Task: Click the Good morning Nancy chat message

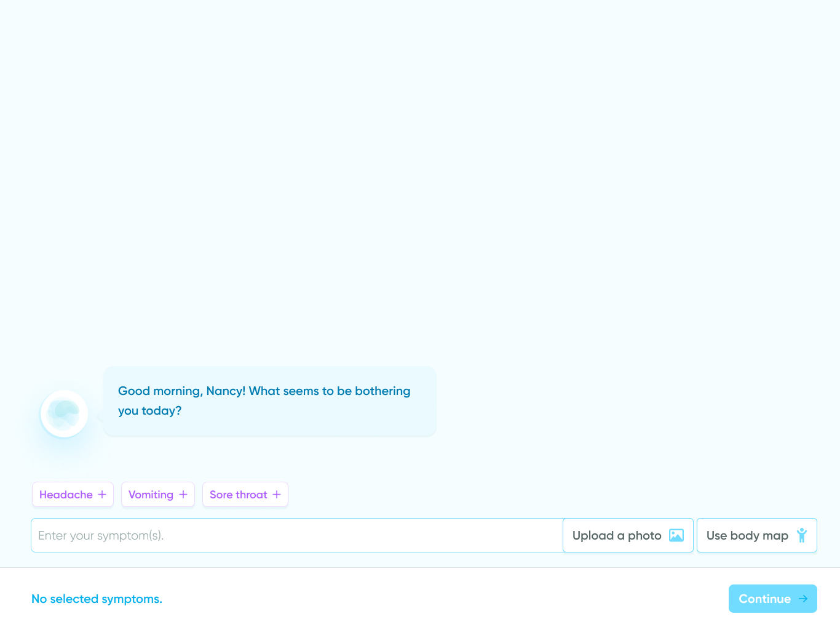Action: [x=264, y=400]
